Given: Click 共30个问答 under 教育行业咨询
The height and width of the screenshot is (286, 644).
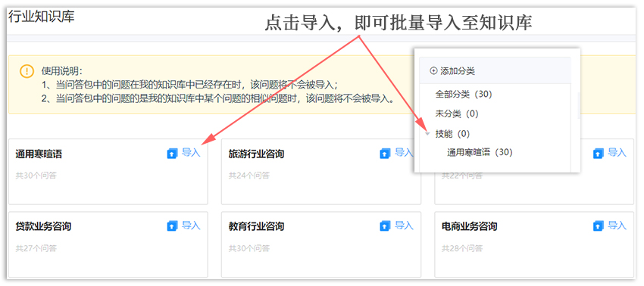Looking at the screenshot, I should pyautogui.click(x=249, y=248).
